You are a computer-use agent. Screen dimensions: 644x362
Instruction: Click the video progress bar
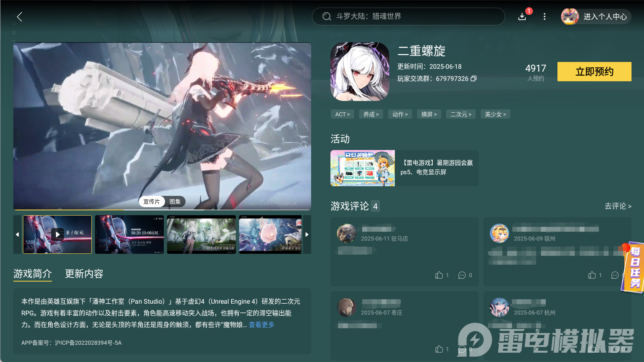click(162, 210)
